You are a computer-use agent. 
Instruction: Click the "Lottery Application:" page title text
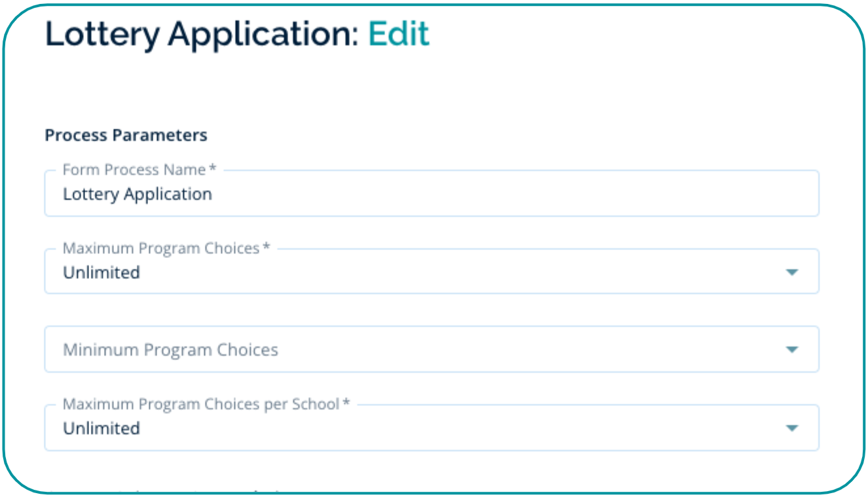[x=202, y=34]
